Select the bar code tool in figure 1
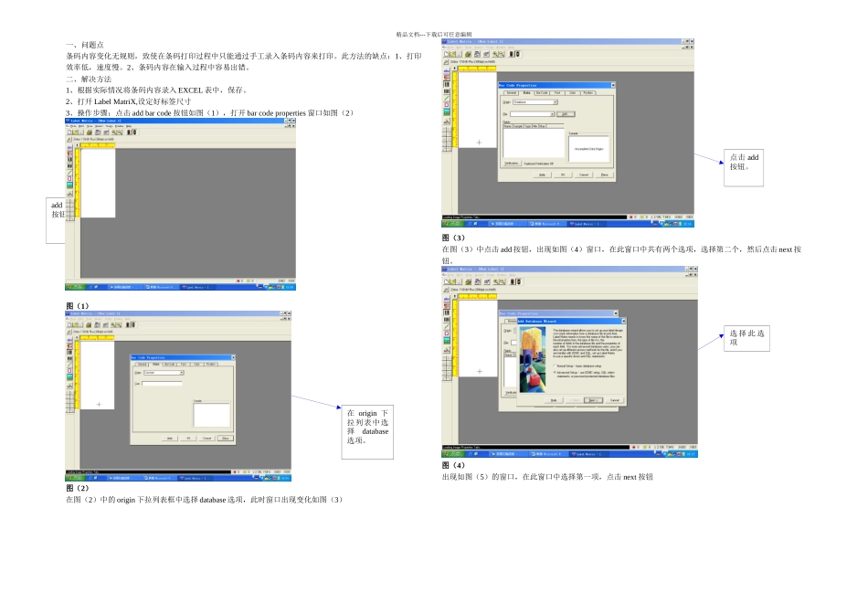 click(x=69, y=161)
